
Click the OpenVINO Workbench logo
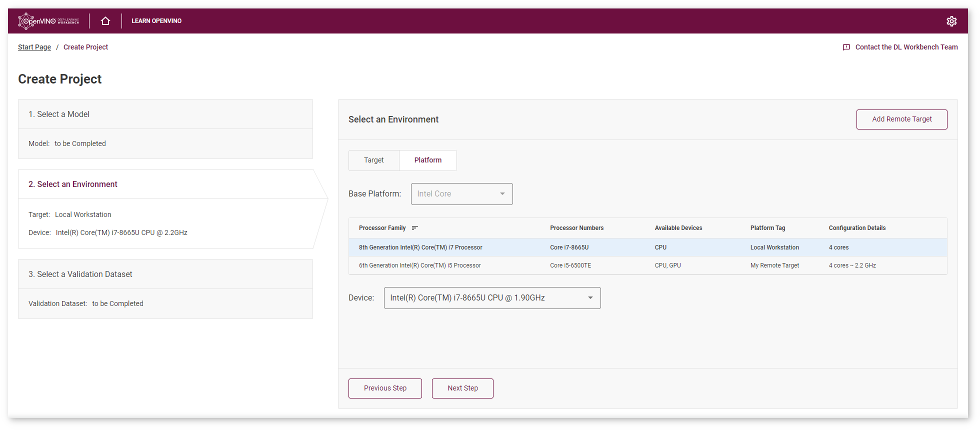pyautogui.click(x=48, y=21)
